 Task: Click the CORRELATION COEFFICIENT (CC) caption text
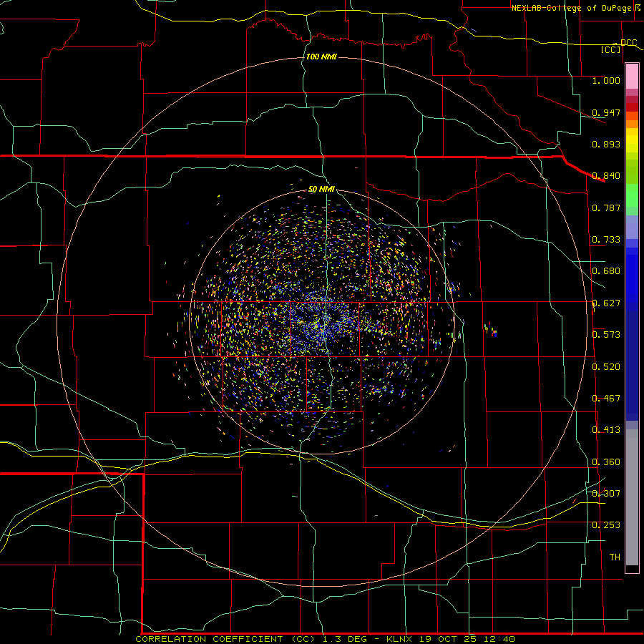tap(226, 639)
